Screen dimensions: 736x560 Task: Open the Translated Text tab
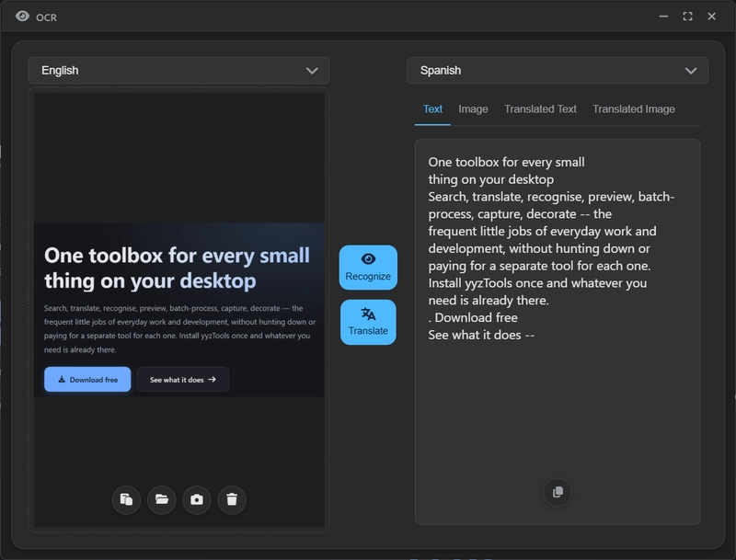coord(540,109)
